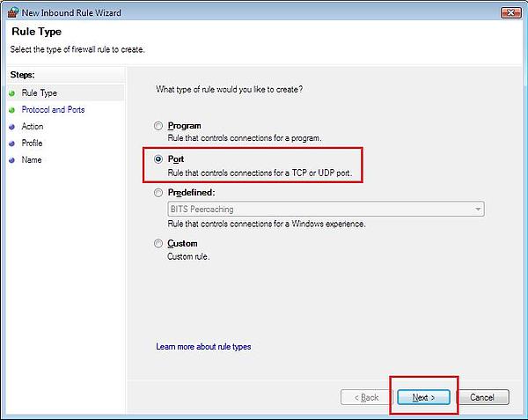Click the blue bullet beside Name step

(11, 160)
